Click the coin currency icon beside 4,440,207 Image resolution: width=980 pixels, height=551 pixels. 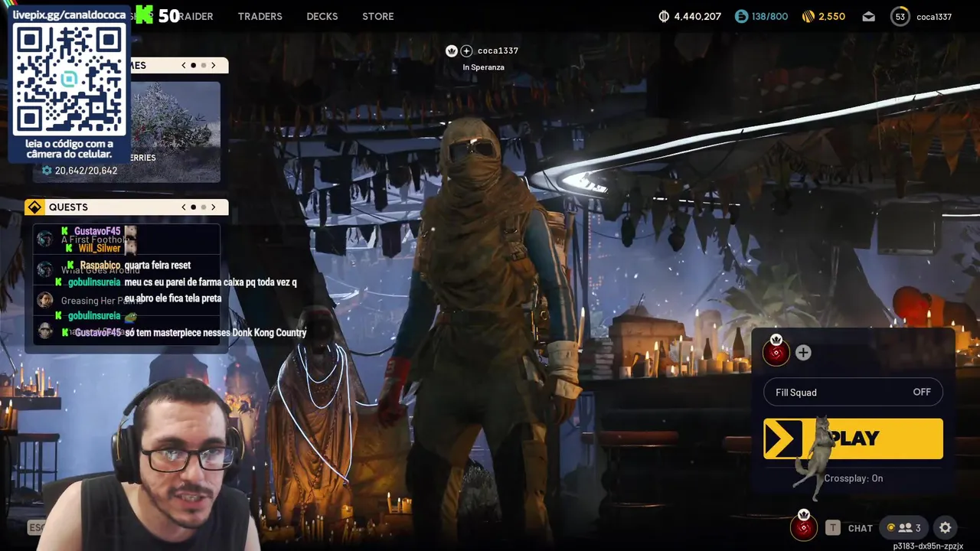click(x=664, y=16)
